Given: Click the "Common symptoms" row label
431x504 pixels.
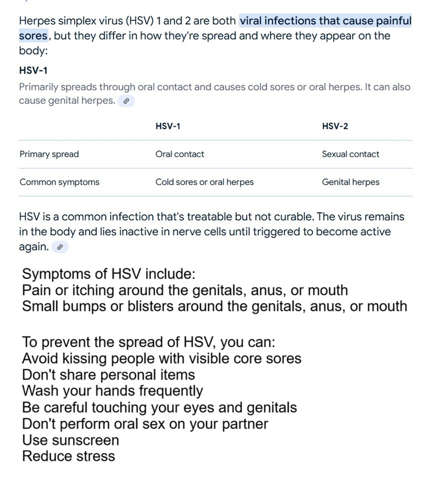Looking at the screenshot, I should 59,182.
